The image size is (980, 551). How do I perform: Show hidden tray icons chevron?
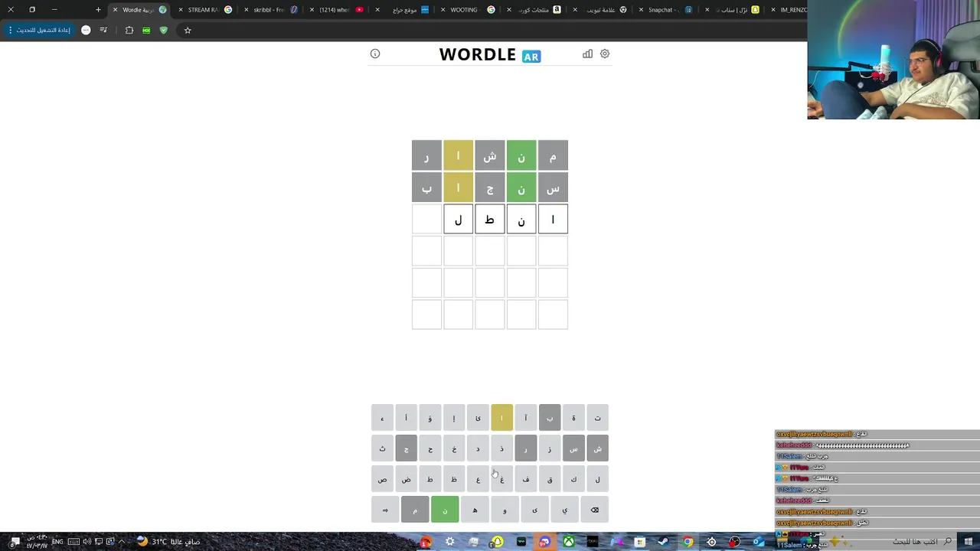pos(121,542)
